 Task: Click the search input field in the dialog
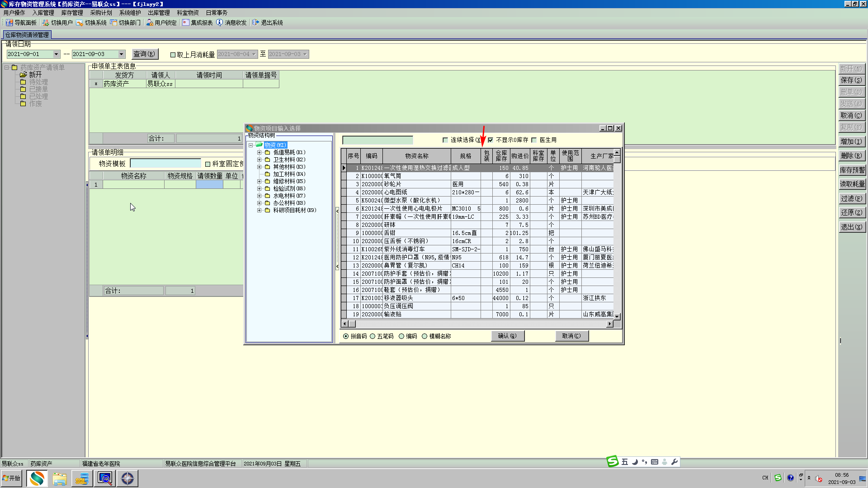click(377, 140)
